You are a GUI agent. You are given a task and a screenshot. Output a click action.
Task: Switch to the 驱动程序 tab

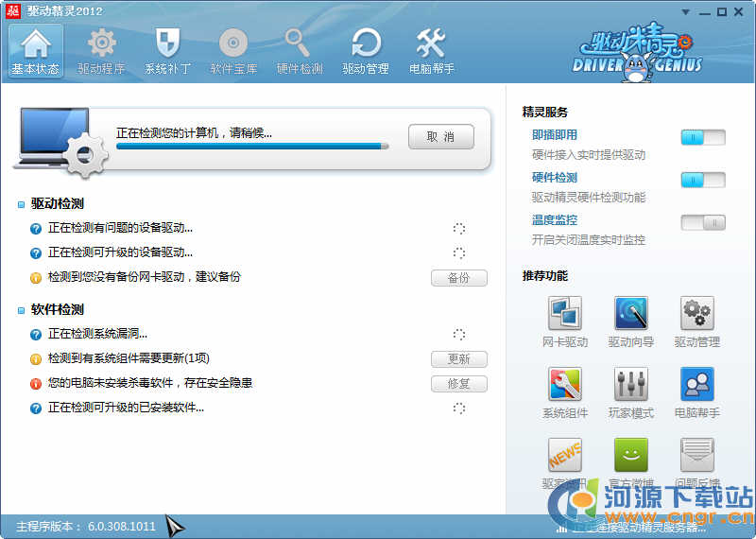[101, 51]
